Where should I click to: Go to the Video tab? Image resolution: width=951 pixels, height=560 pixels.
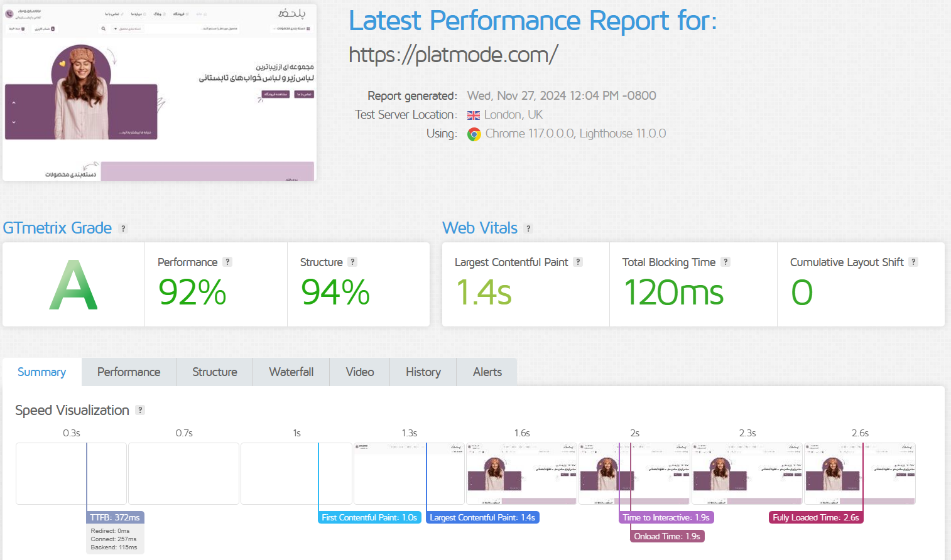click(359, 372)
